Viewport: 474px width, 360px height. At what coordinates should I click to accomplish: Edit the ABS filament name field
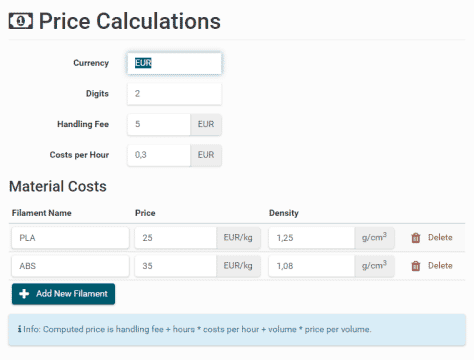click(70, 266)
